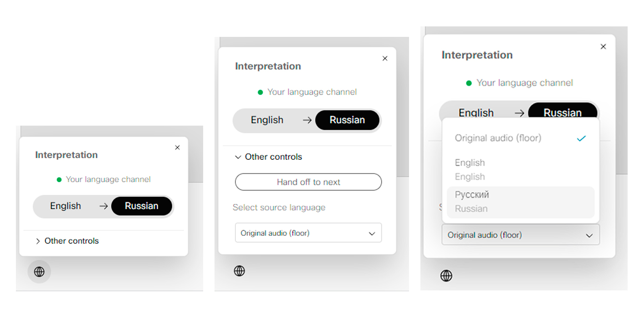Click Original audio (floor) in the open dropdown list
Screen dimensions: 644x320
click(x=498, y=138)
